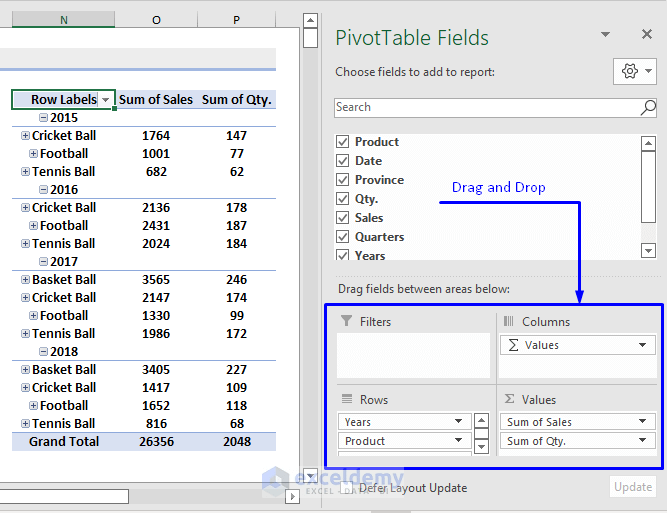Open the Product field dropdown in Rows
Image resolution: width=667 pixels, height=513 pixels.
click(458, 441)
